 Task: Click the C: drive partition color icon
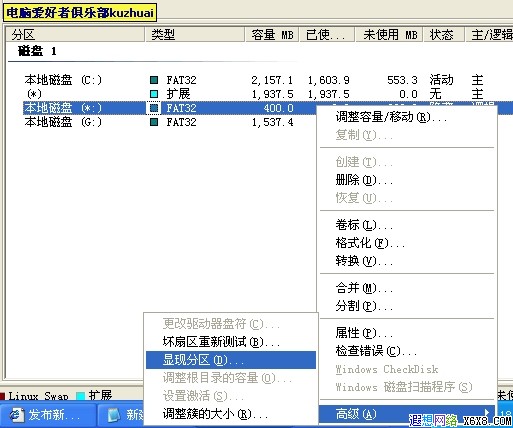click(x=154, y=80)
